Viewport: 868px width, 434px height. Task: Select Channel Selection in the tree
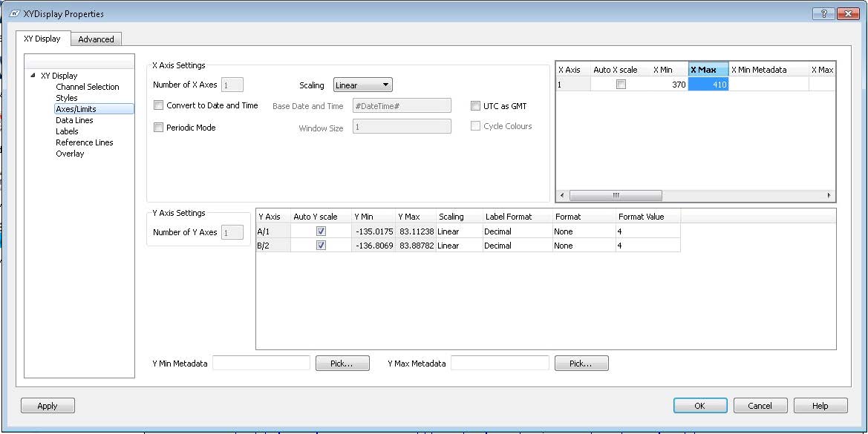87,86
